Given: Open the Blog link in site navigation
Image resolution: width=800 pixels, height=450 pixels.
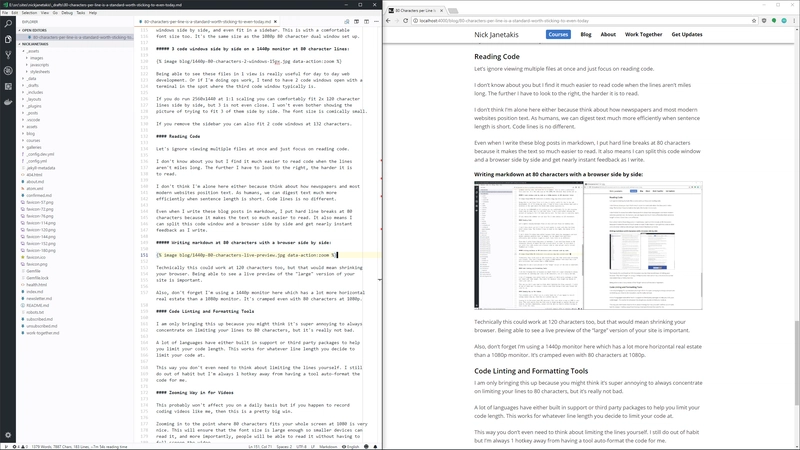Looking at the screenshot, I should (x=586, y=34).
